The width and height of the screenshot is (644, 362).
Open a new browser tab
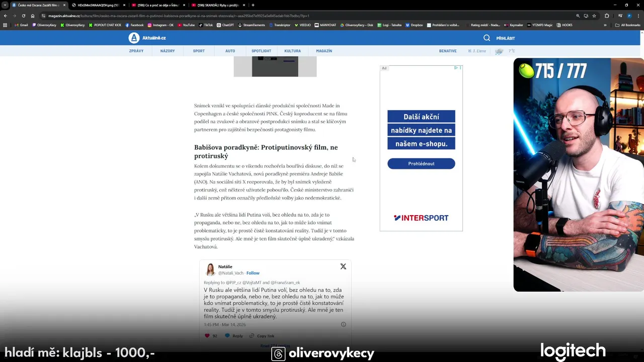point(253,5)
